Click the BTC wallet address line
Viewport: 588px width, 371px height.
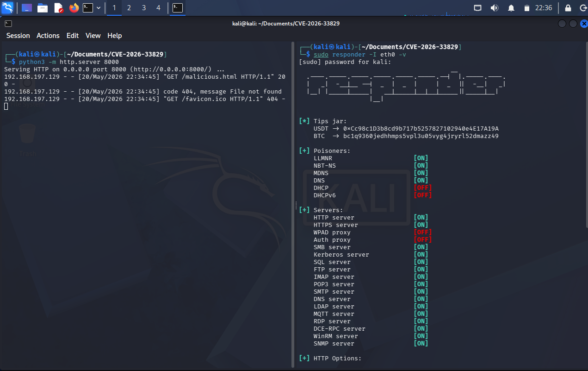[406, 136]
